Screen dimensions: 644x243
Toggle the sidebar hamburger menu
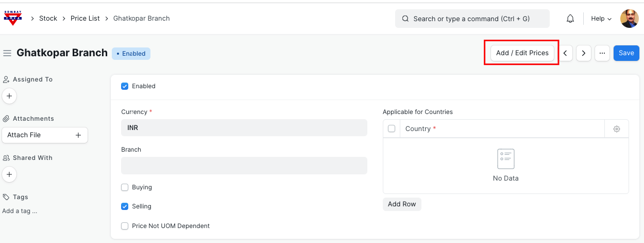(7, 53)
